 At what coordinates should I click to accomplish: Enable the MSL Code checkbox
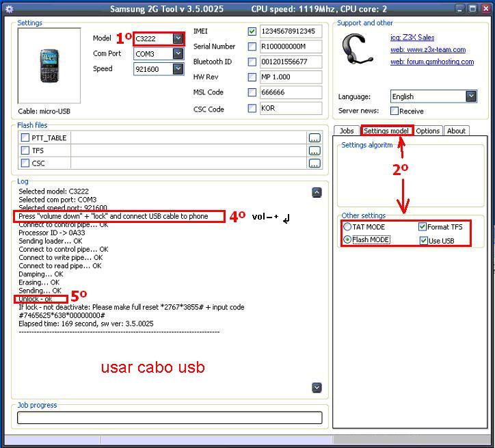252,92
